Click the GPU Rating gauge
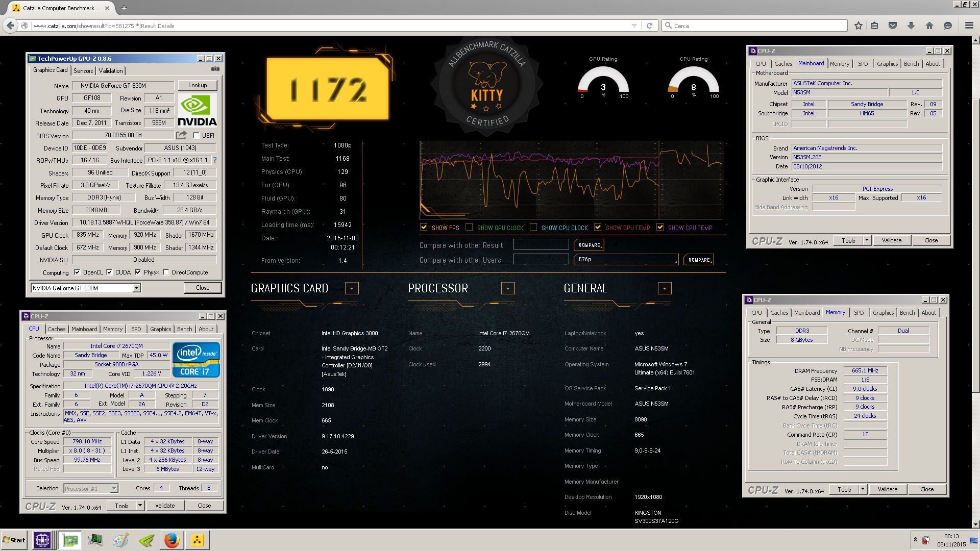Image resolution: width=980 pixels, height=551 pixels. pos(603,83)
